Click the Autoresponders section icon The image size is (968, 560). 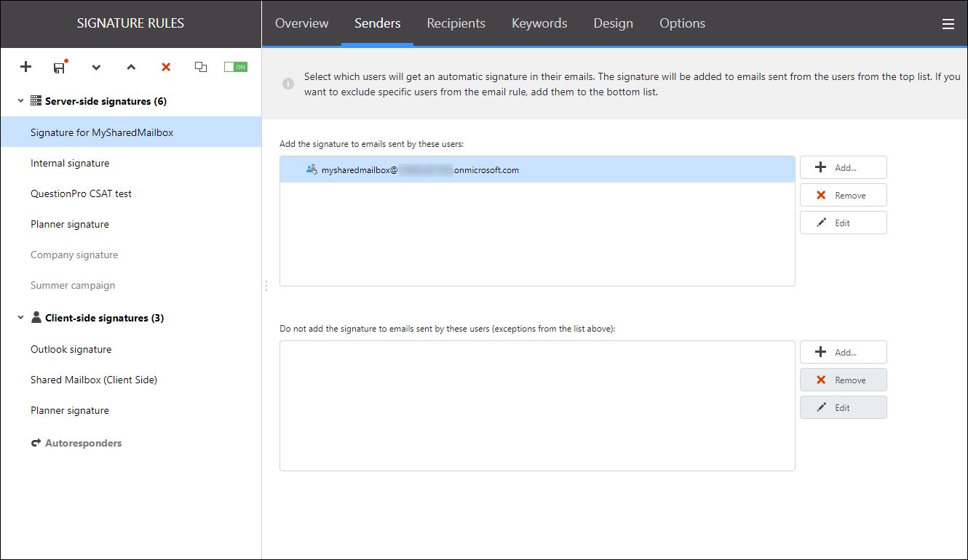(x=36, y=442)
